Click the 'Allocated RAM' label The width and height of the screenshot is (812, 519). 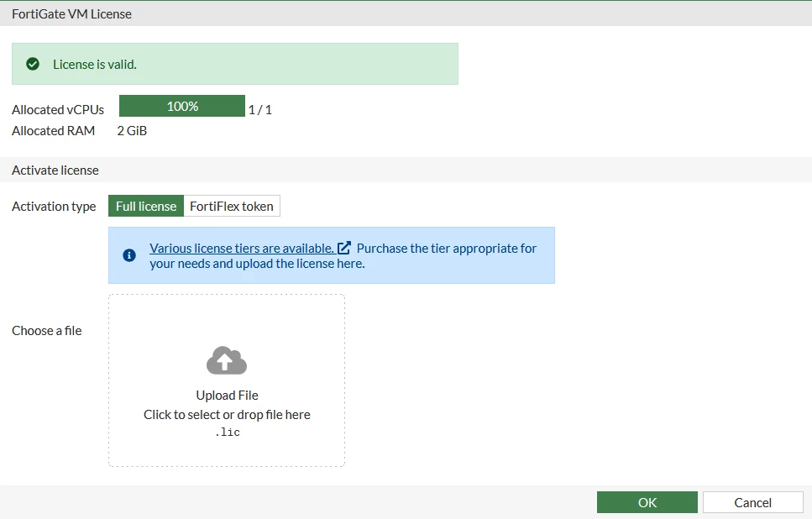pyautogui.click(x=54, y=131)
